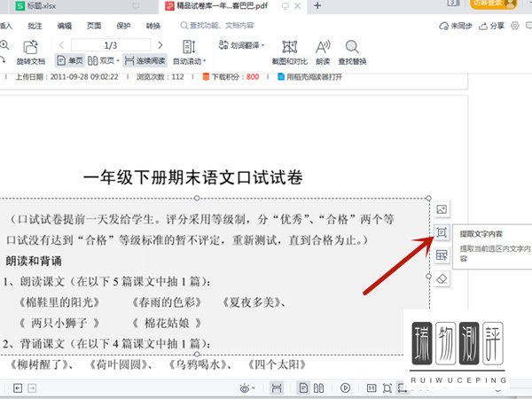Click the 朗读 read aloud icon
532x399 pixels.
pos(323,47)
